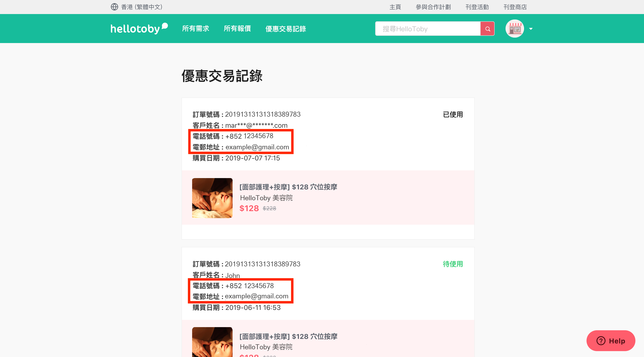Viewport: 644px width, 357px height.
Task: Click customer name mar***@*******.com
Action: (x=256, y=125)
